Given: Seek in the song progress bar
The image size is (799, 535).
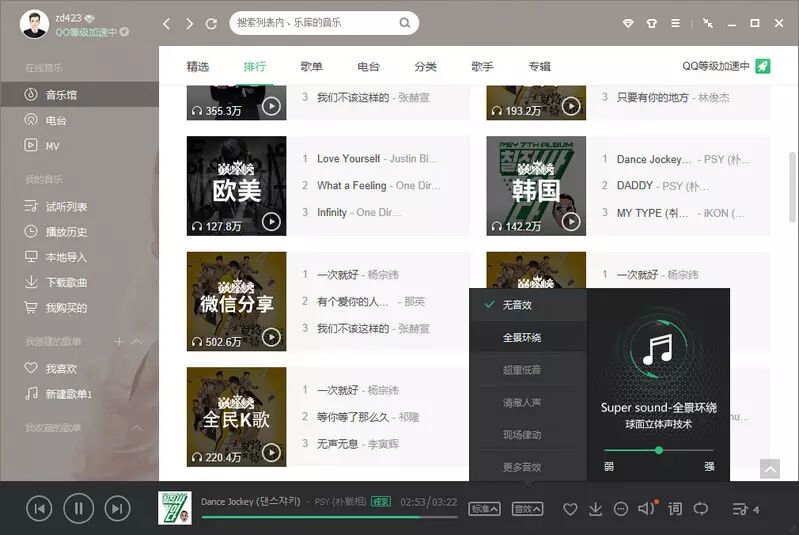Looking at the screenshot, I should 329,517.
